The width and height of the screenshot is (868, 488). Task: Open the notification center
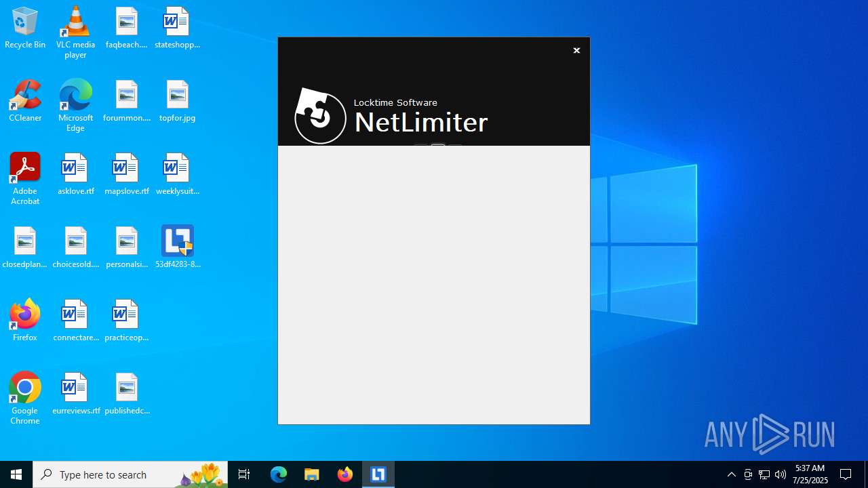point(846,474)
